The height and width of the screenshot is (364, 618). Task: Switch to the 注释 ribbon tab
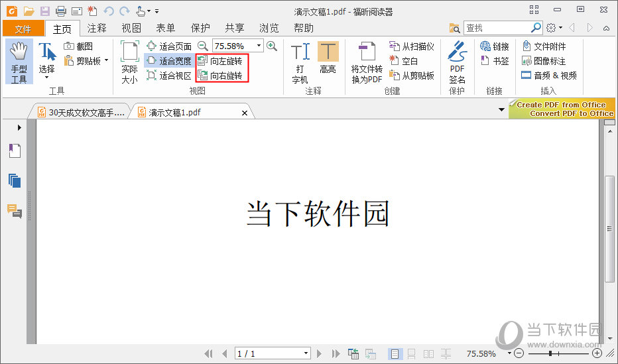tap(97, 28)
